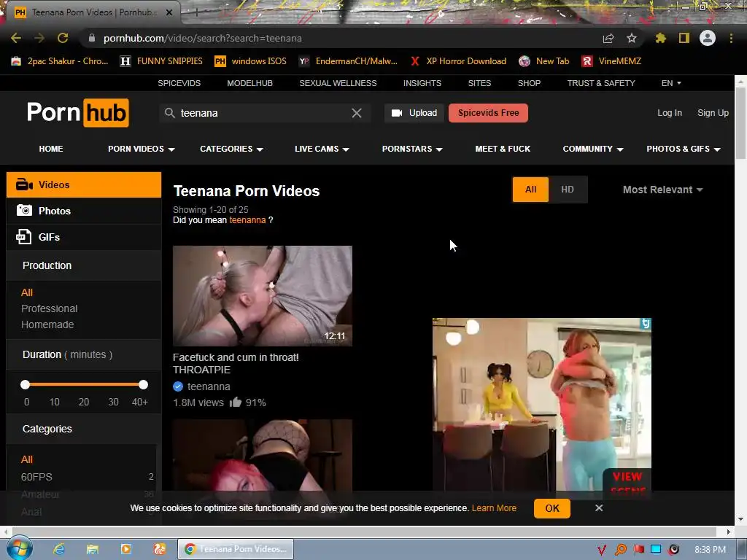The image size is (747, 560).
Task: Dismiss the cookie banner with X
Action: (599, 508)
